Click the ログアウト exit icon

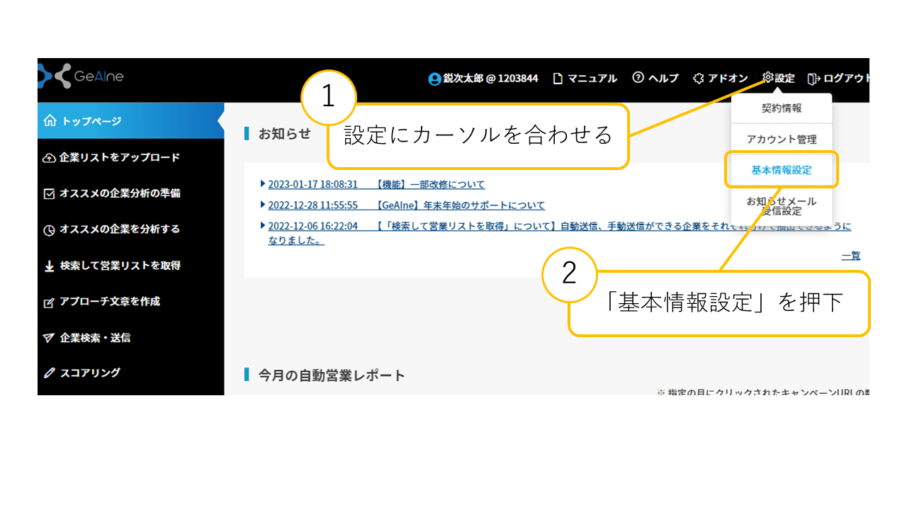(x=813, y=78)
